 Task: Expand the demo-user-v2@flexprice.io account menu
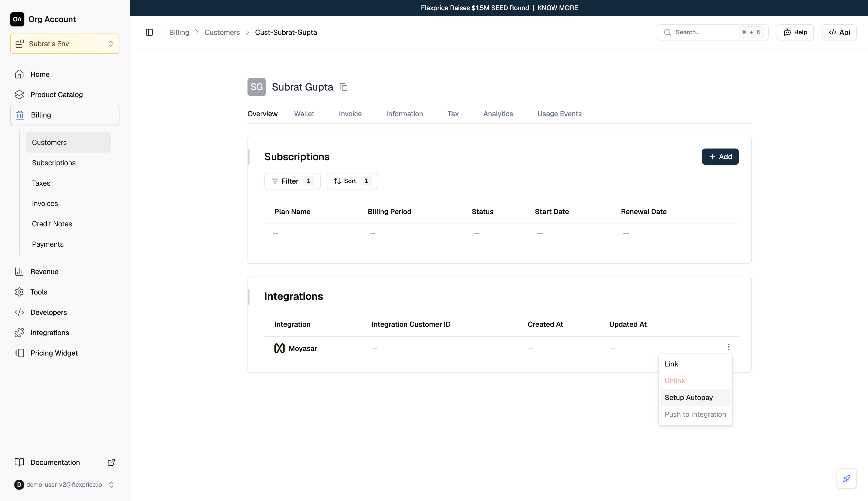[65, 484]
